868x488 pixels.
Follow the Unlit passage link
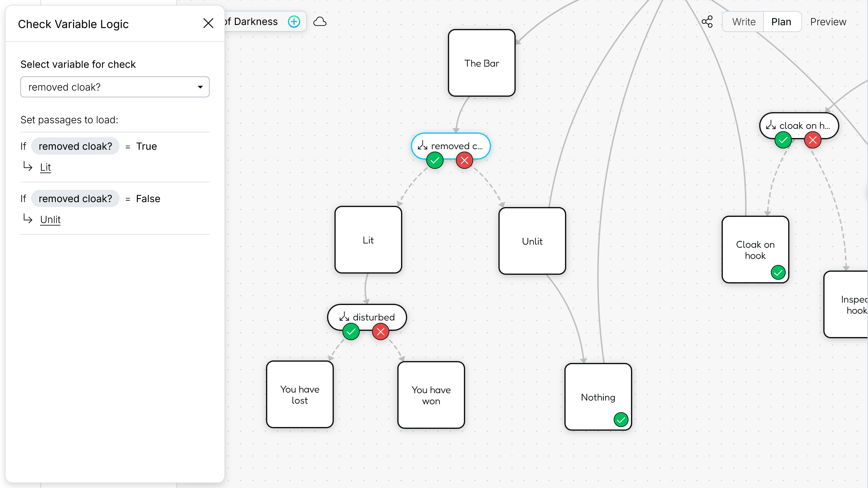point(50,220)
